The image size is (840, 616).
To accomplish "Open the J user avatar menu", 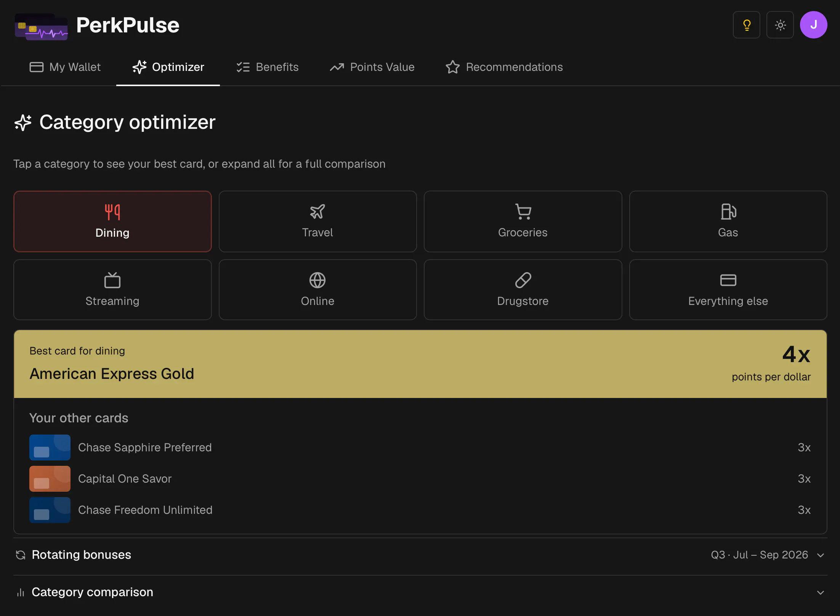I will coord(813,25).
